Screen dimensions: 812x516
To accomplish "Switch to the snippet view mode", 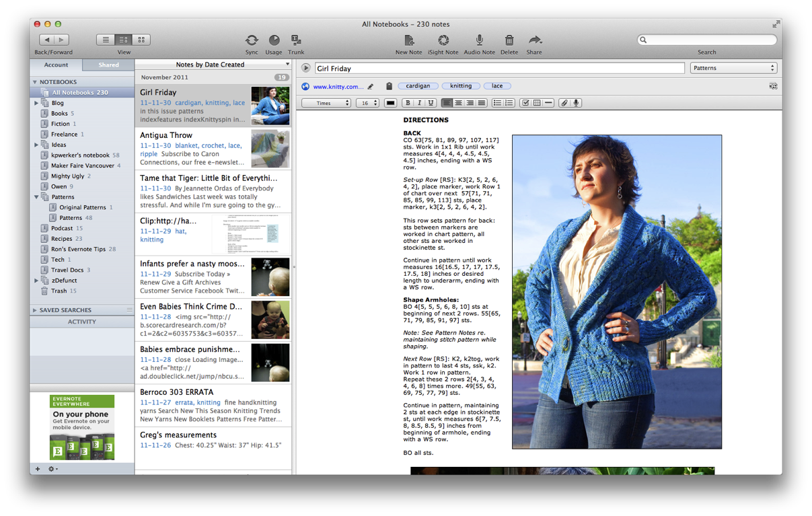I will (x=124, y=40).
